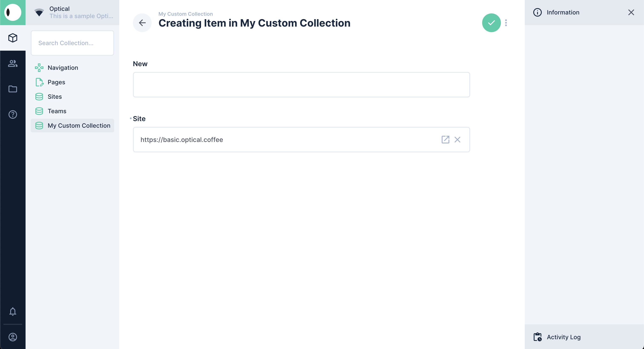The image size is (644, 349).
Task: Click the Optical project logo
Action: 13,13
